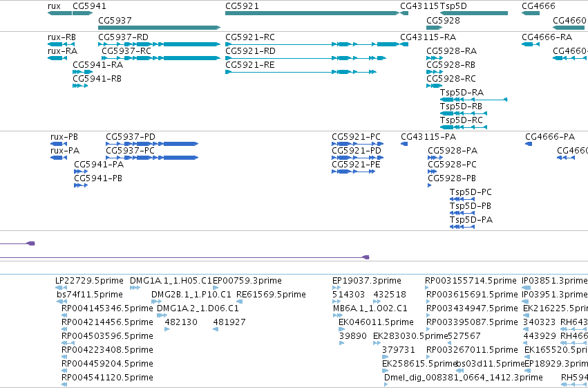The image size is (588, 388).
Task: Click the LP22729.5prime EST label
Action: [x=89, y=281]
